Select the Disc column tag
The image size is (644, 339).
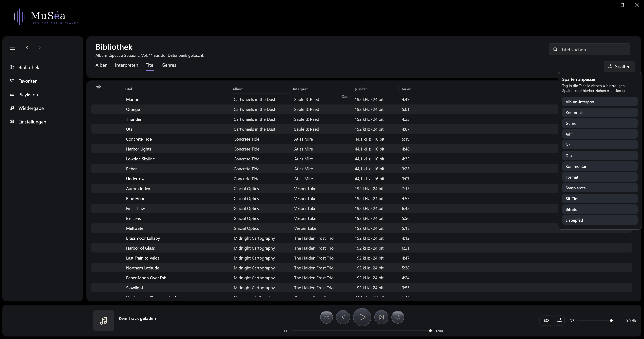[600, 156]
